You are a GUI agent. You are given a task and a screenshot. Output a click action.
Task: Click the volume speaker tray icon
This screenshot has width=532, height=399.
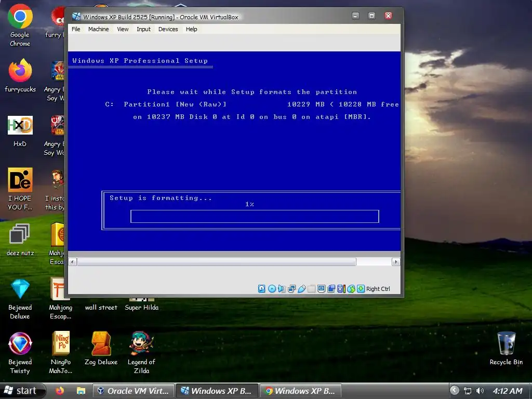480,391
